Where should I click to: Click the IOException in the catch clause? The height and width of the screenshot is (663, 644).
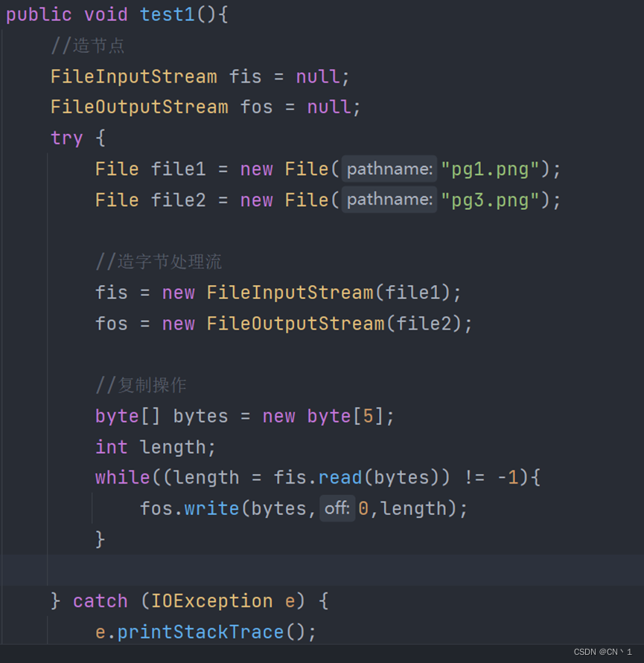[x=210, y=600]
